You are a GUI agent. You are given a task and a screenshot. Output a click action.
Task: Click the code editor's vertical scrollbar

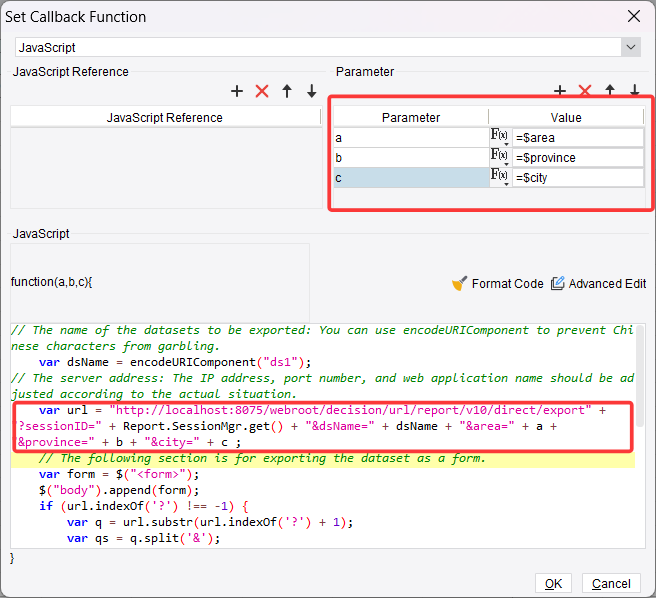click(x=640, y=377)
